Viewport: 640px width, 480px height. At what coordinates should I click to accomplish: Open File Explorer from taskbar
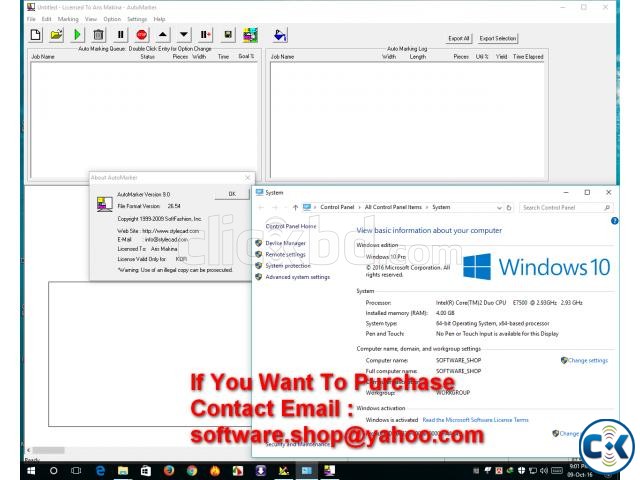123,471
